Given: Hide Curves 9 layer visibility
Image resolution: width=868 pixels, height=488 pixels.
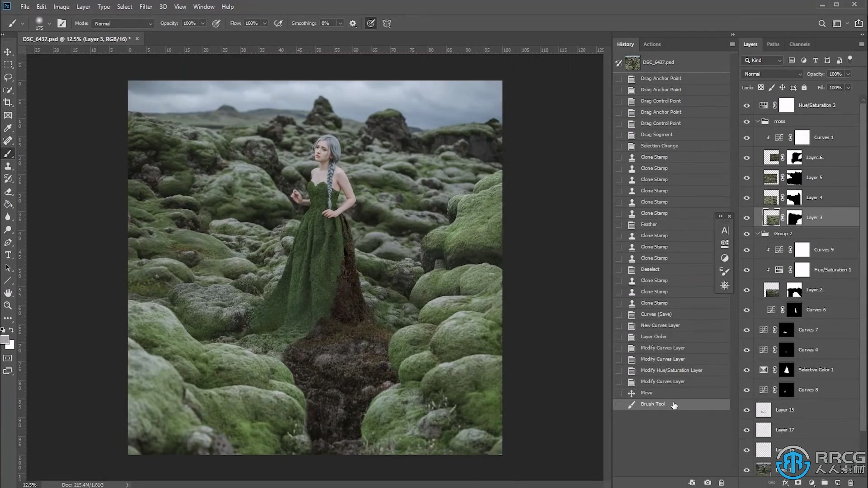Looking at the screenshot, I should (x=746, y=250).
